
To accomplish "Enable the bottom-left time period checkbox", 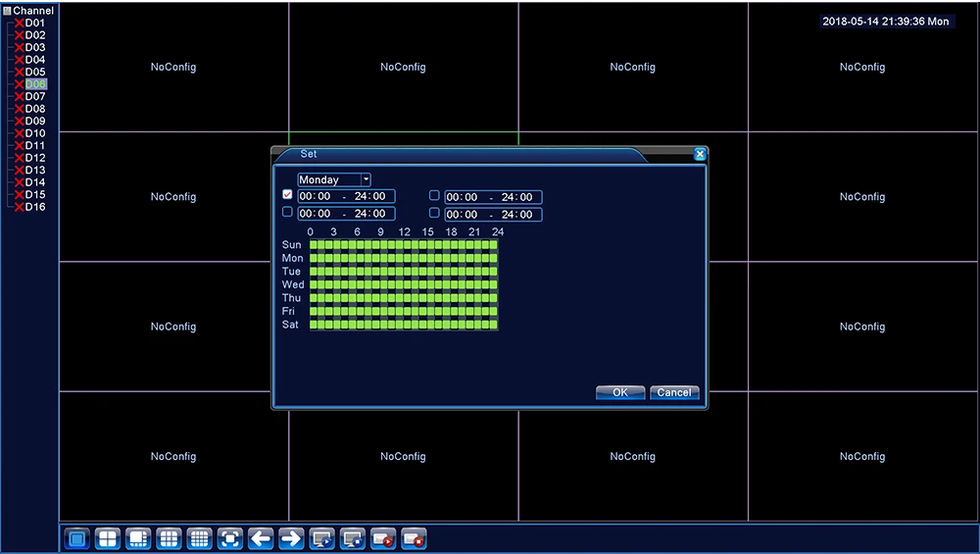I will pos(287,212).
